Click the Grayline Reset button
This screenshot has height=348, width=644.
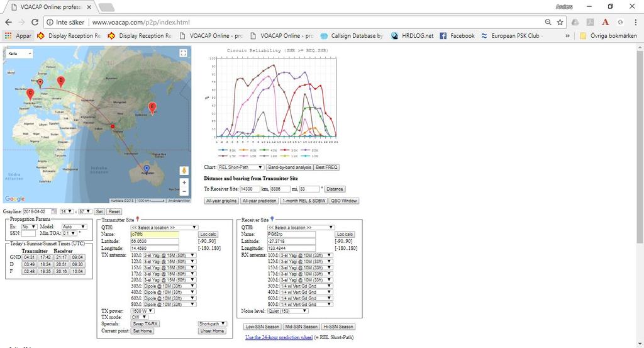(x=114, y=211)
